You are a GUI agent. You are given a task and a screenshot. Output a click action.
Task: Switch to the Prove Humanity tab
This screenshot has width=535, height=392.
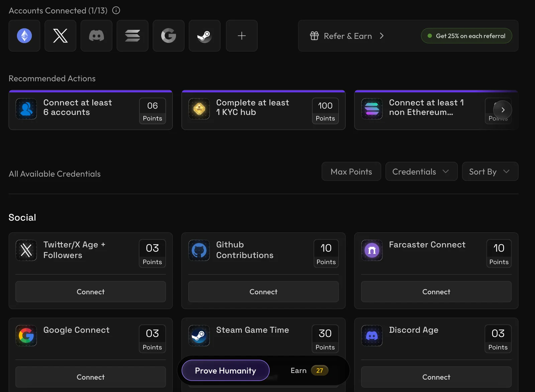pyautogui.click(x=226, y=370)
